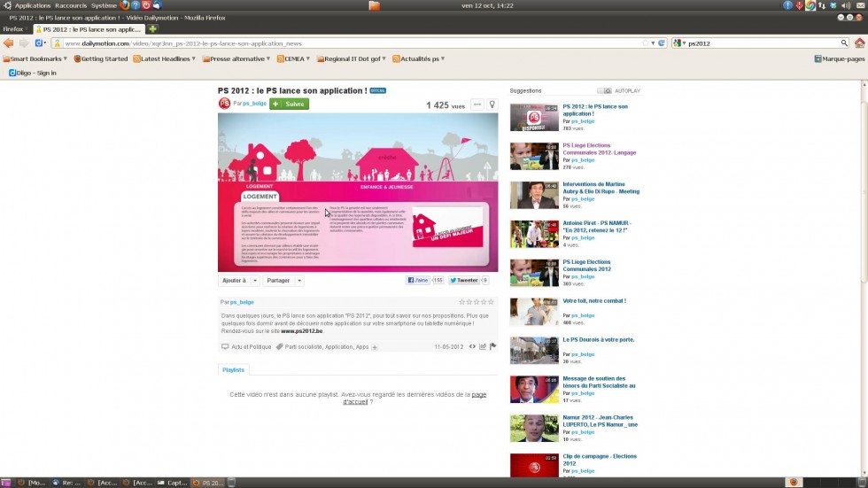The width and height of the screenshot is (868, 488).
Task: Open the Smart Bookmarks folder dropdown
Action: [x=35, y=58]
